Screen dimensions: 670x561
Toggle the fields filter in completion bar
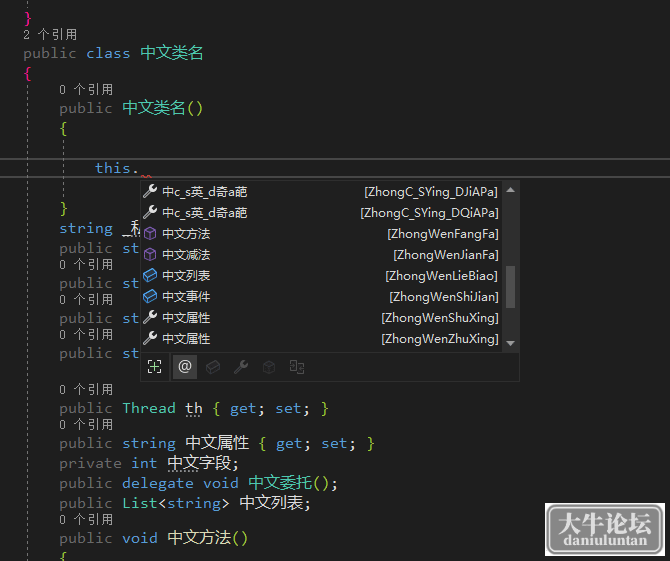click(x=213, y=367)
